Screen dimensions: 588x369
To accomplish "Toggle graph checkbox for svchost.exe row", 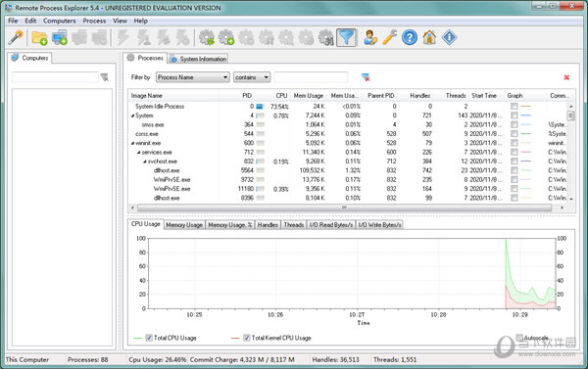I will (514, 161).
